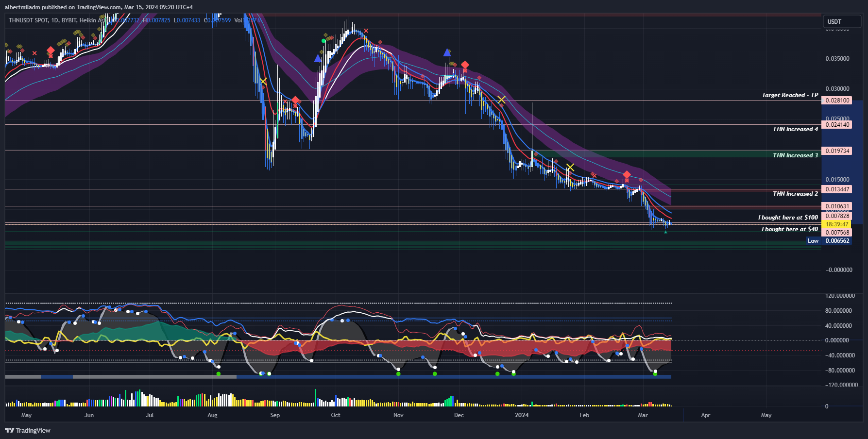Viewport: 868px width, 439px height.
Task: Click the 'Dec' label on time axis
Action: [459, 415]
